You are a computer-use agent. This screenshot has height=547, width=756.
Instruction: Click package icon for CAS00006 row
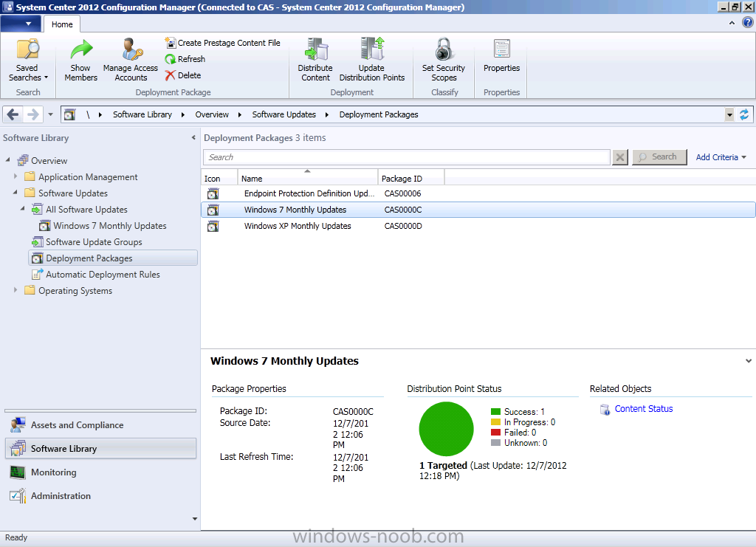click(213, 193)
